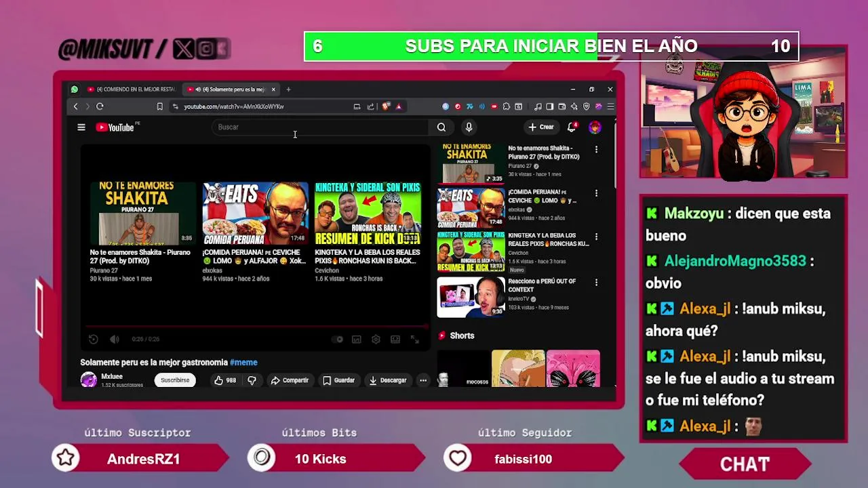Switch to the WhatsApp pinned tab
Screen dimensions: 868x488
coord(75,89)
